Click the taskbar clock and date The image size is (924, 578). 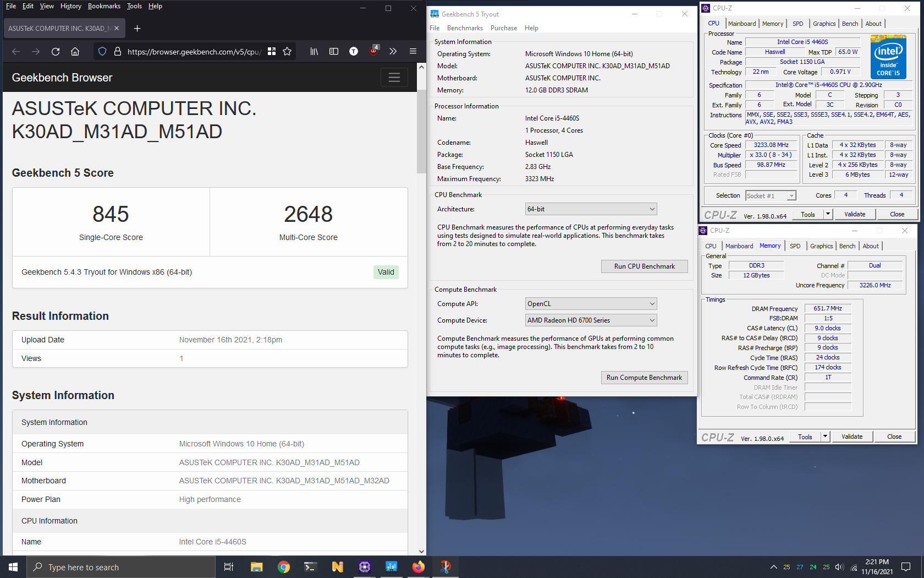(877, 567)
